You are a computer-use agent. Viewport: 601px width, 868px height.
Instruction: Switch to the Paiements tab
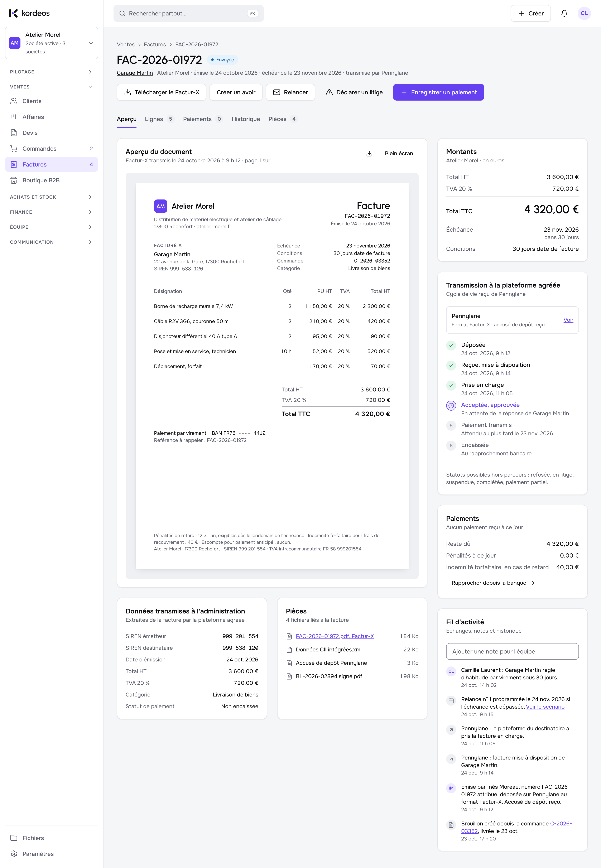coord(203,119)
